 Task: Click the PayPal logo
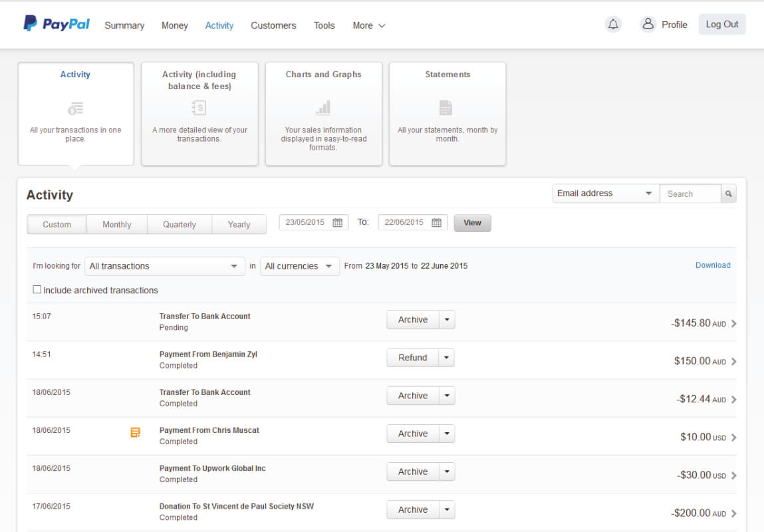(x=57, y=23)
